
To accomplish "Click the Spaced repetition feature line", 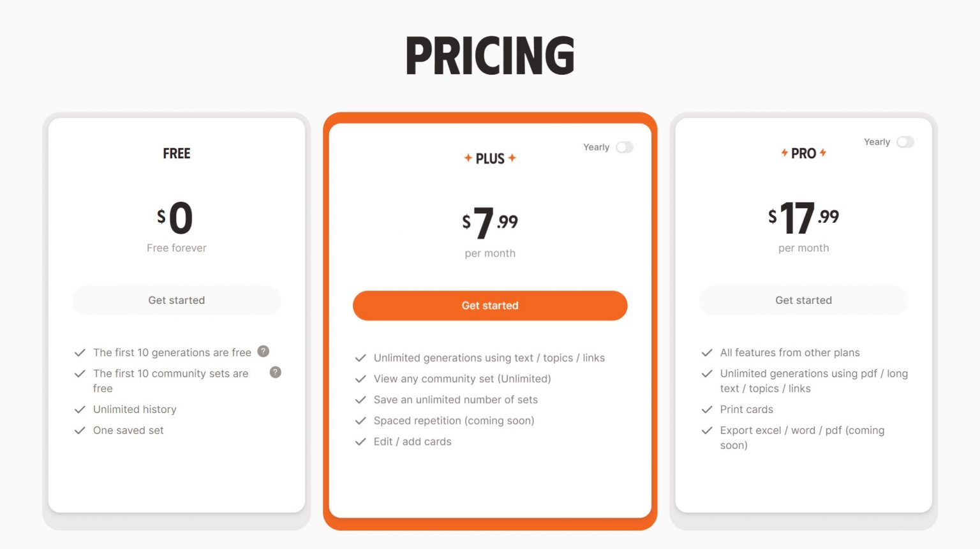I will point(454,421).
